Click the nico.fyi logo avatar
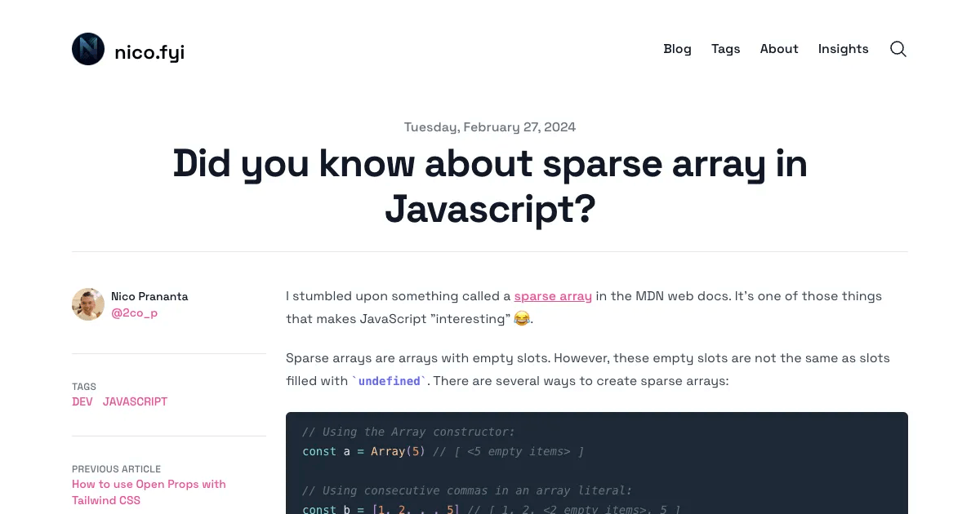This screenshot has width=980, height=514. click(x=88, y=49)
